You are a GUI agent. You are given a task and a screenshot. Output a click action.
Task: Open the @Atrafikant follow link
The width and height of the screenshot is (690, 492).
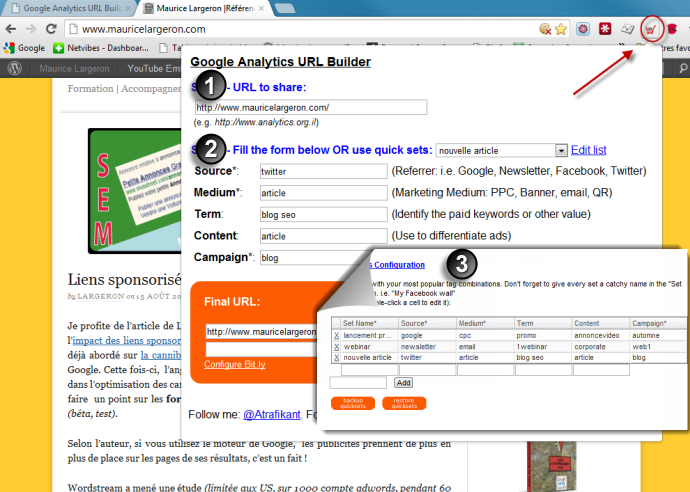(x=272, y=415)
